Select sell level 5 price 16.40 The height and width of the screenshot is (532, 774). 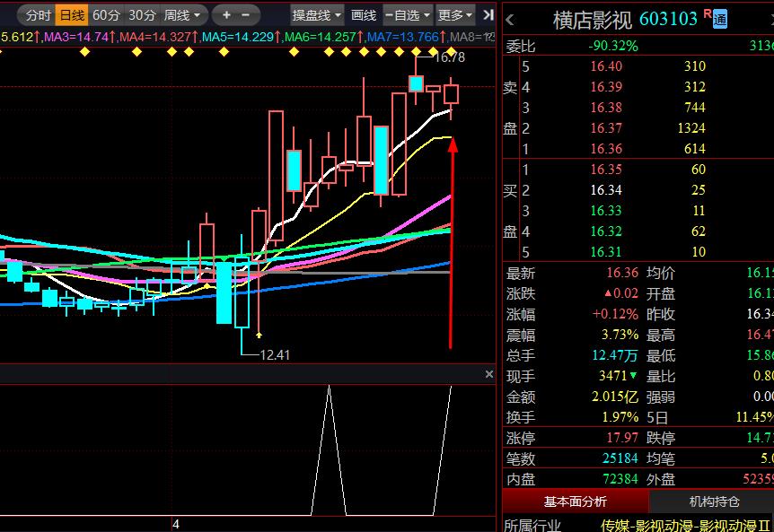coord(606,66)
